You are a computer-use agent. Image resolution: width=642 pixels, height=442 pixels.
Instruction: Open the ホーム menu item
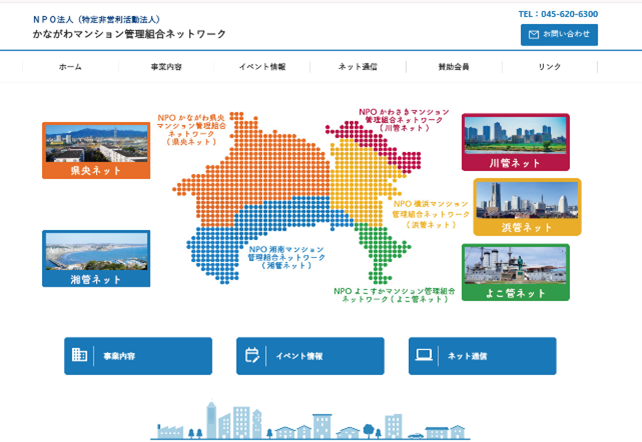(x=70, y=67)
